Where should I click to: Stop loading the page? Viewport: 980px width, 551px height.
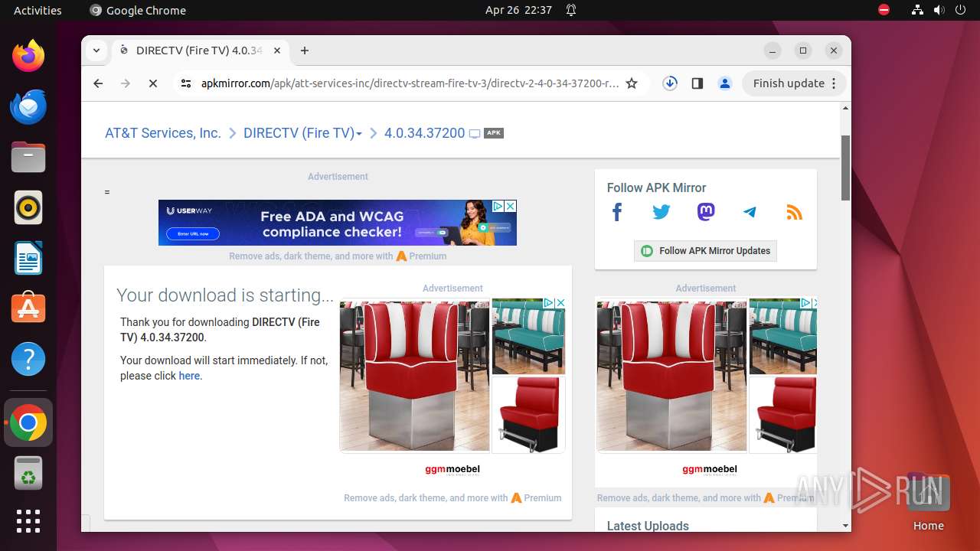click(153, 83)
